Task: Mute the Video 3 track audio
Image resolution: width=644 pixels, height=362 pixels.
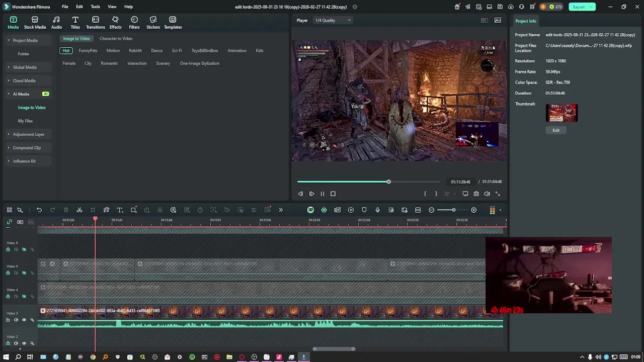Action: [x=16, y=320]
